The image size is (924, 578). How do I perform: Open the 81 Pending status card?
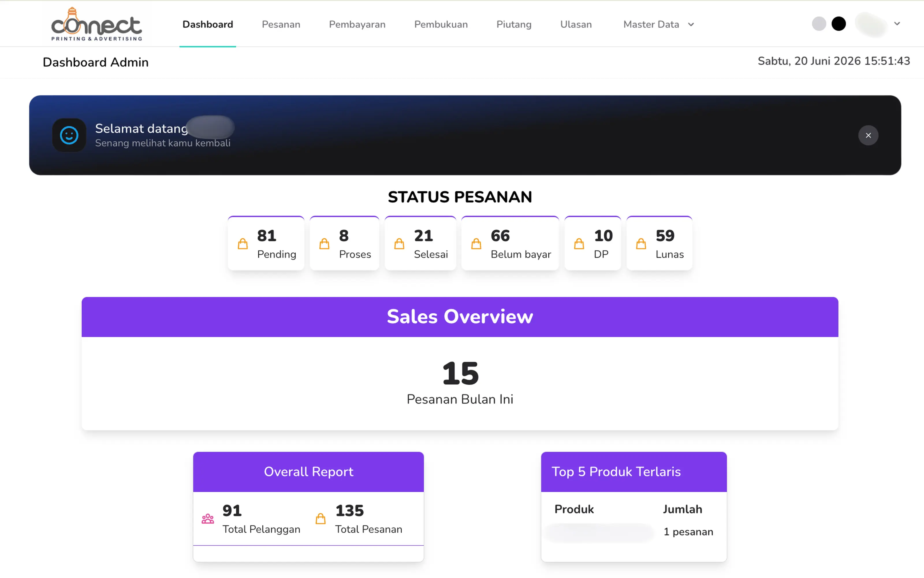pyautogui.click(x=266, y=243)
